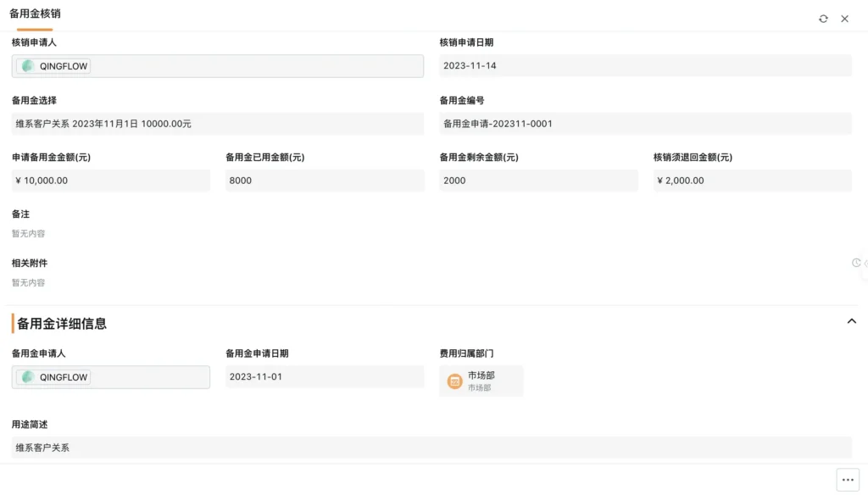Click the orange 市场部 department icon
This screenshot has width=868, height=495.
[x=455, y=381]
